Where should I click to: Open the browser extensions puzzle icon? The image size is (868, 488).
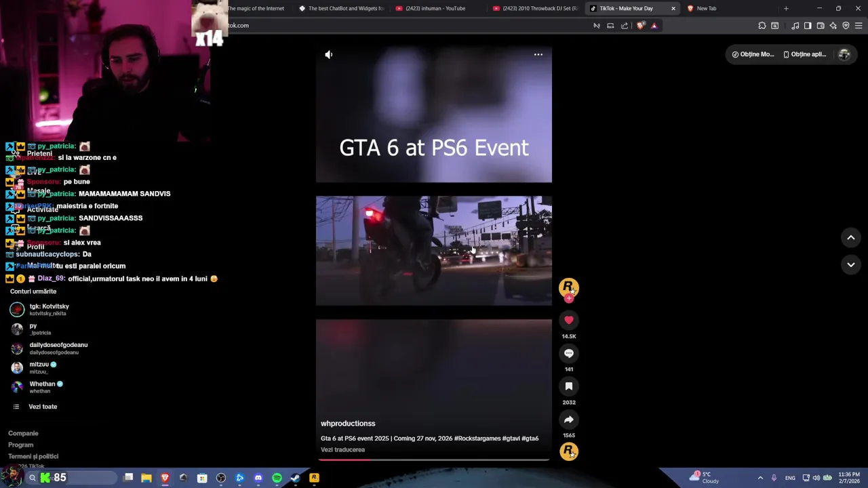pyautogui.click(x=762, y=26)
